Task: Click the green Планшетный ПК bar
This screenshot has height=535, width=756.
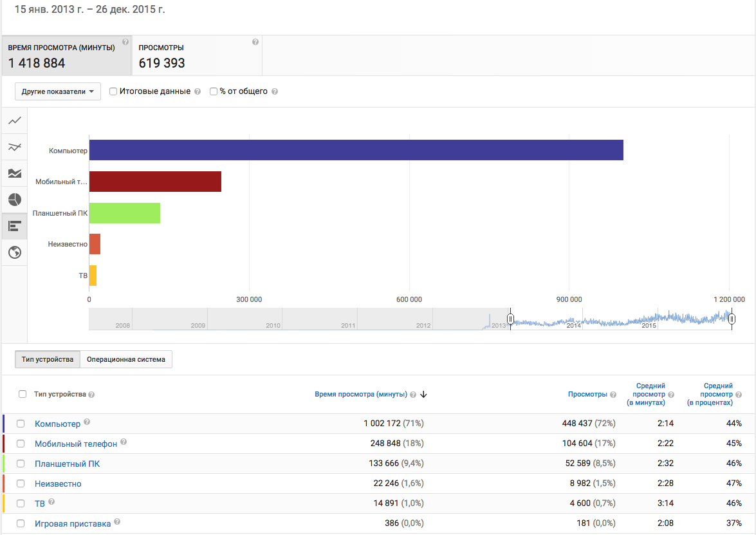Action: click(x=125, y=212)
